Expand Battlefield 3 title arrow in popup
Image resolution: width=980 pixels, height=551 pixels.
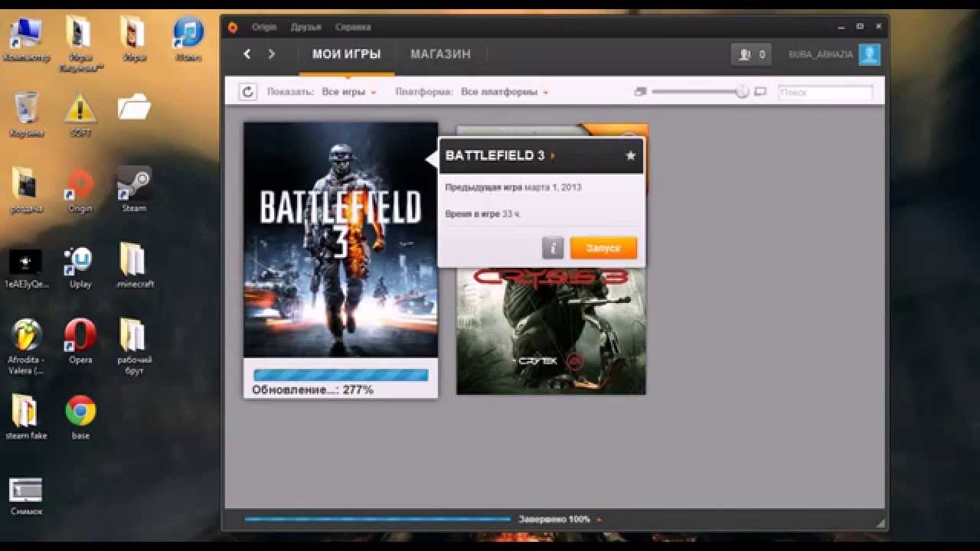[x=553, y=156]
